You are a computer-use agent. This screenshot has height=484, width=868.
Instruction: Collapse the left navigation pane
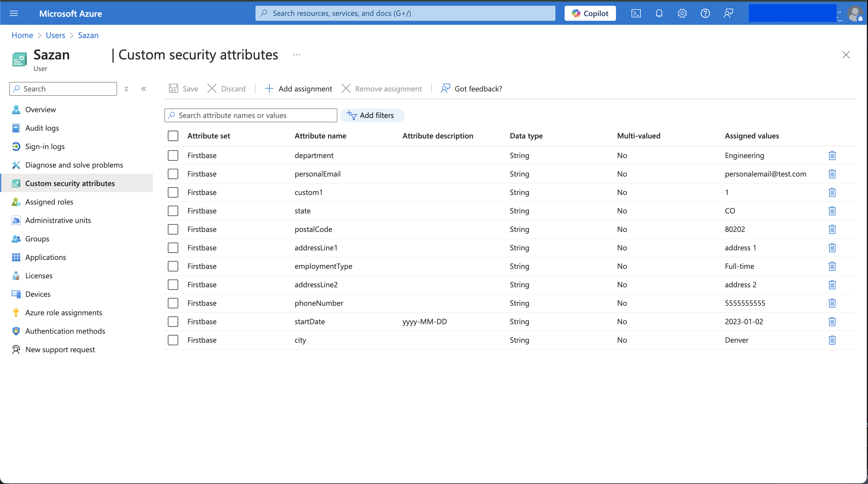(x=144, y=89)
